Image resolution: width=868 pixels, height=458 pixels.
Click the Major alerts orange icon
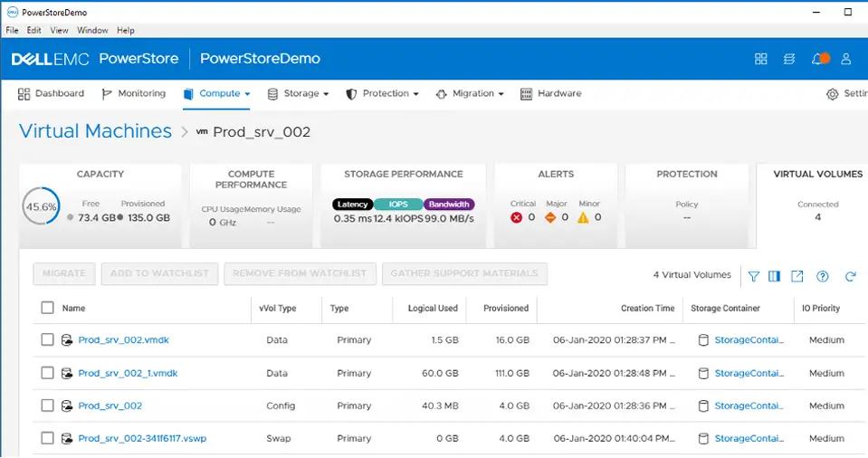point(549,217)
